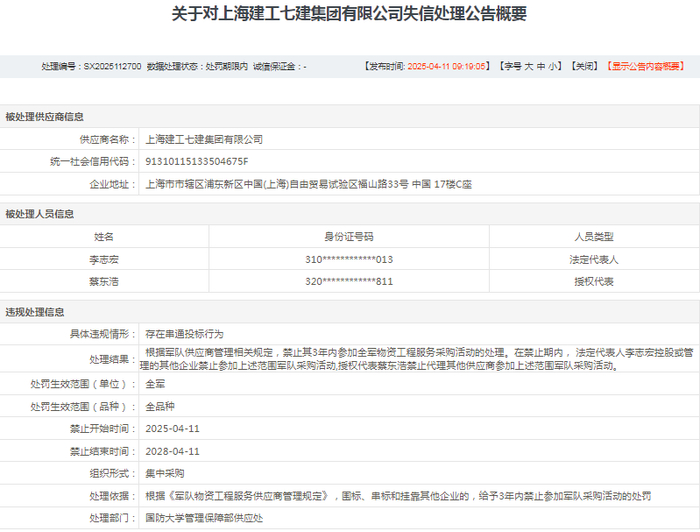Click the 授权代表 cell

click(x=594, y=282)
